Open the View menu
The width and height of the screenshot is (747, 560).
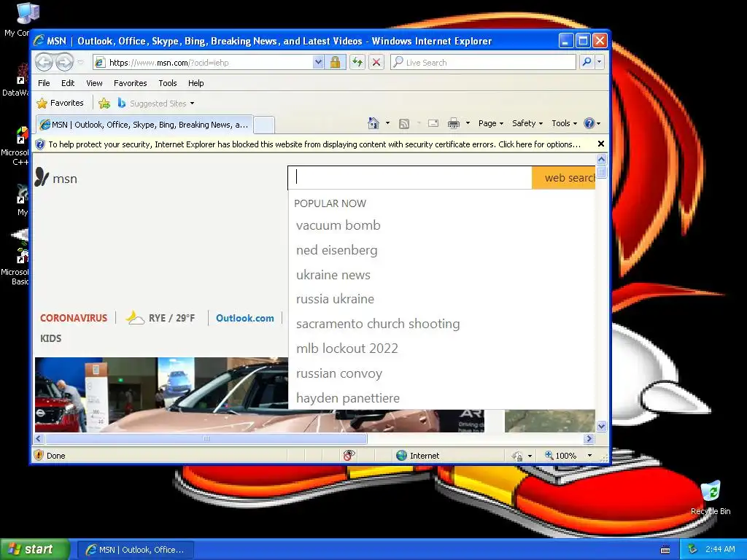(x=94, y=83)
